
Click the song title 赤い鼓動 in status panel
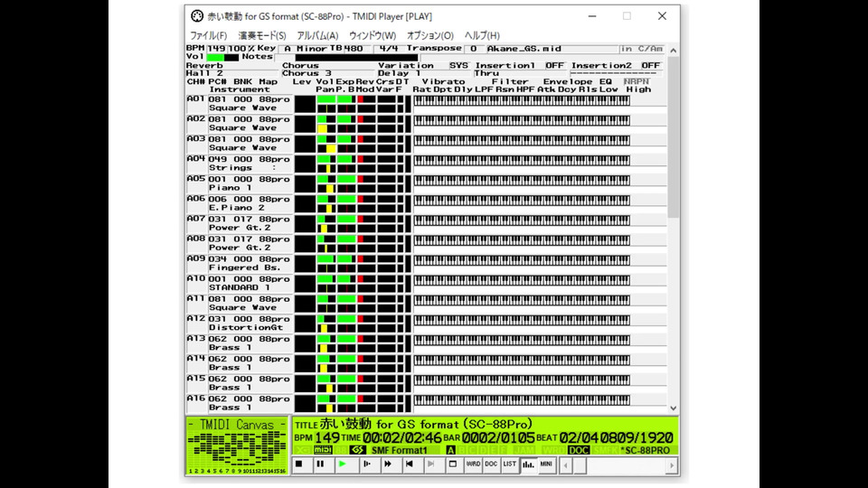(x=345, y=425)
